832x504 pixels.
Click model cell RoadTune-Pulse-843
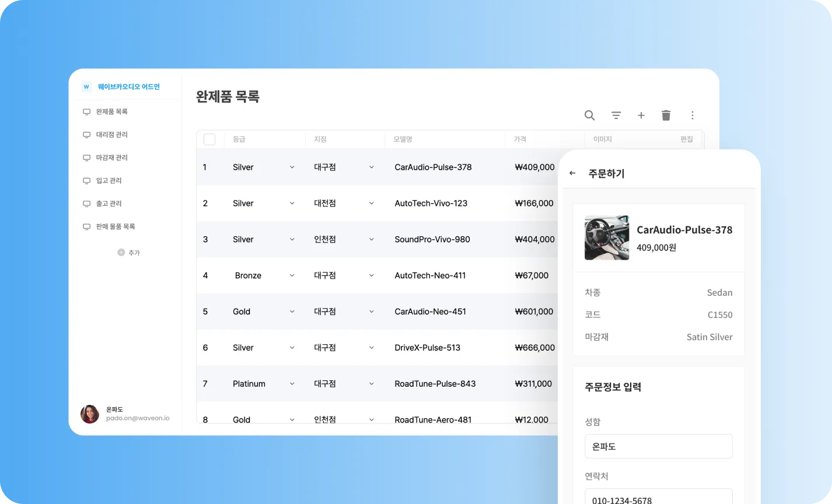(435, 384)
